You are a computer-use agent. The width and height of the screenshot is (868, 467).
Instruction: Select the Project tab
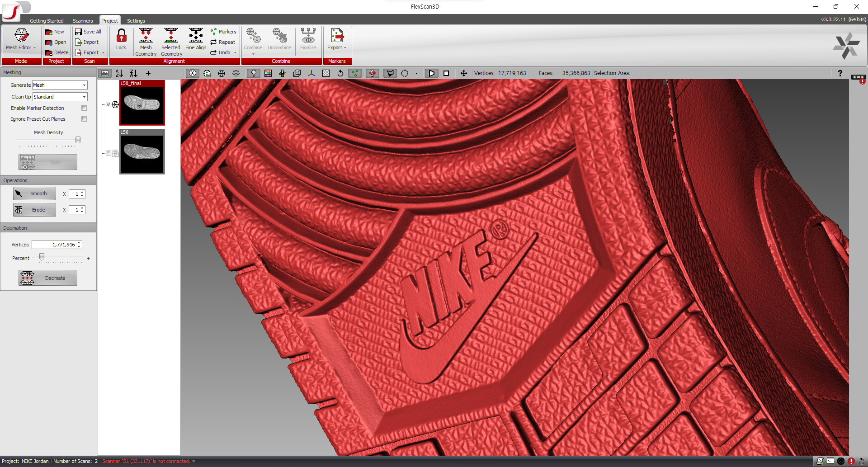click(110, 21)
